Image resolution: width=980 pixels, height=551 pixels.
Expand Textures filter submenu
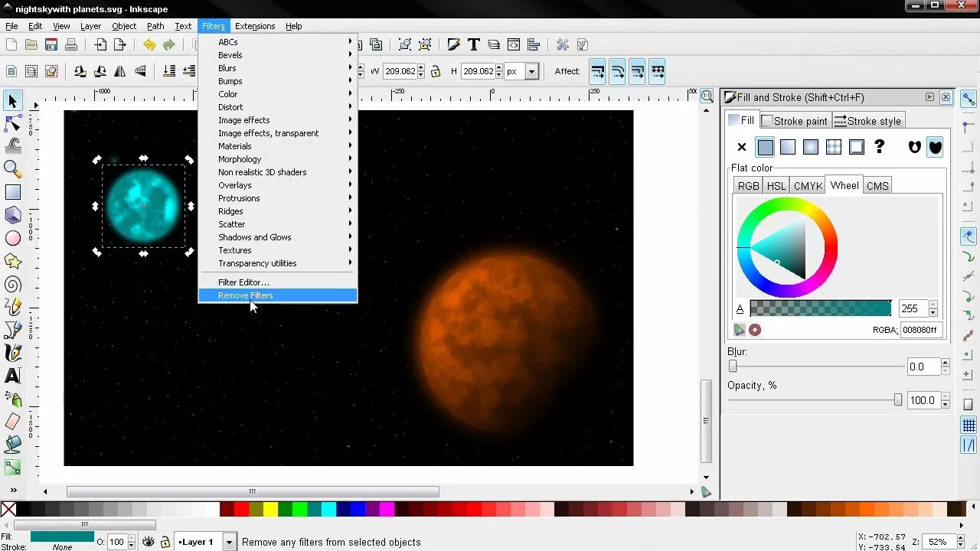click(277, 250)
